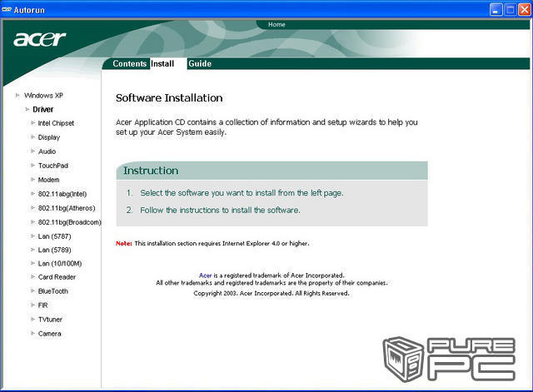Open the Card Reader driver entry
The image size is (533, 392).
coord(57,277)
